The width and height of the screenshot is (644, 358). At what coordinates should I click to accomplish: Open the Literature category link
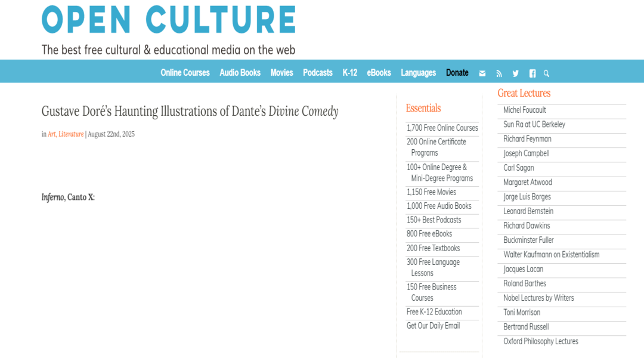point(70,134)
